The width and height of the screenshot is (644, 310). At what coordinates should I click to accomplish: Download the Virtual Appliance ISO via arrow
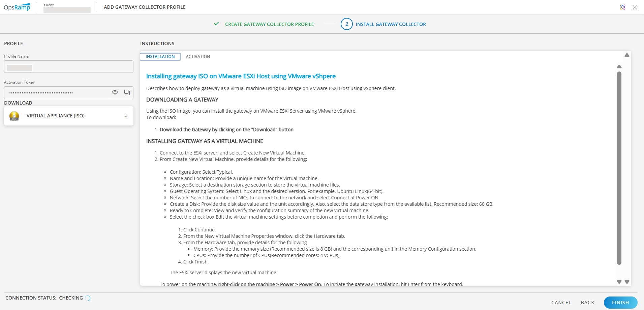(126, 116)
